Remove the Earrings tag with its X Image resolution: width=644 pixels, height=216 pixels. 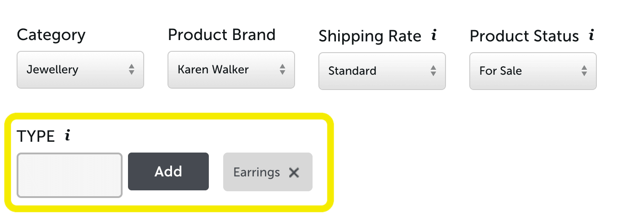coord(294,172)
